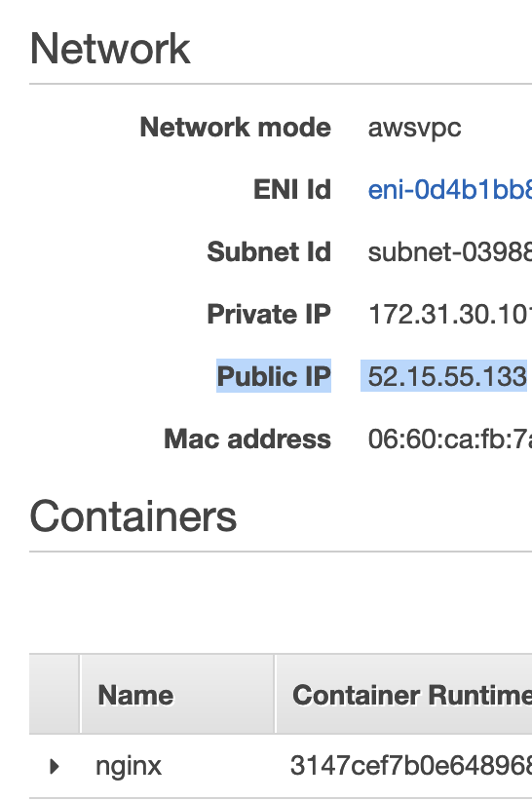Click the Container Runtime column header
Viewport: 532px width, 801px height.
pyautogui.click(x=412, y=695)
